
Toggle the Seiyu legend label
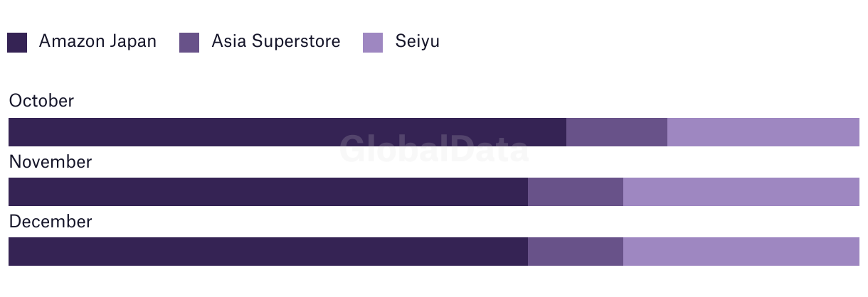pos(418,41)
